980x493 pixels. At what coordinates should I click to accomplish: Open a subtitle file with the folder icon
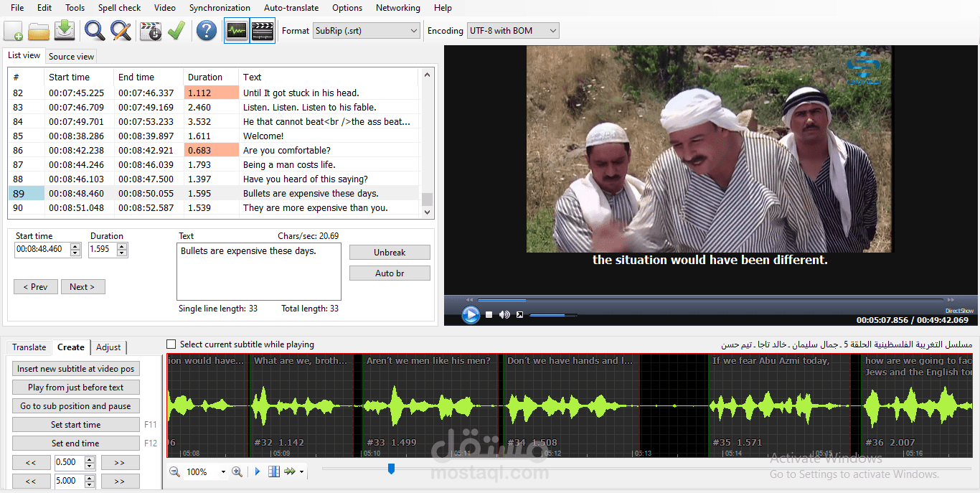[39, 31]
